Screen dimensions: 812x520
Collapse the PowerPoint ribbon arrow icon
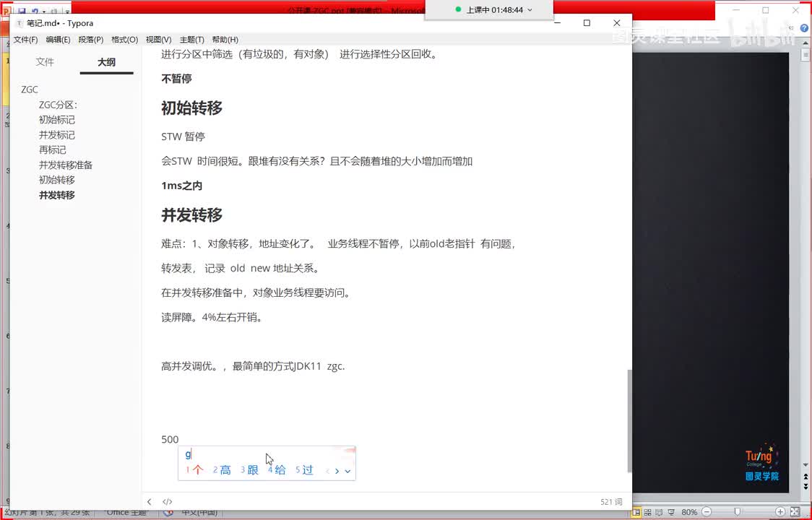[x=791, y=28]
